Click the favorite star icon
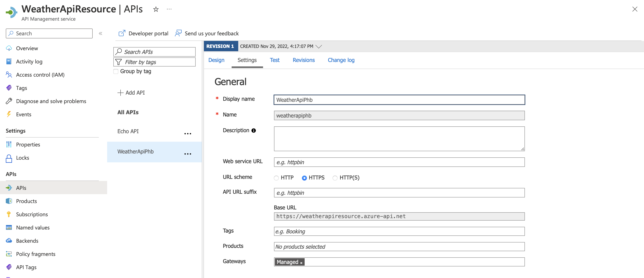 pyautogui.click(x=156, y=9)
